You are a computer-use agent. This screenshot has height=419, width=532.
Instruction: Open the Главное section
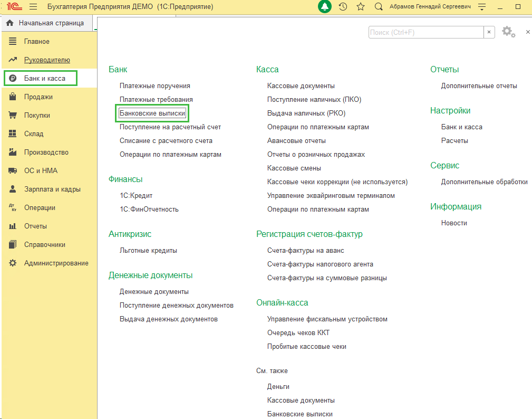click(36, 41)
